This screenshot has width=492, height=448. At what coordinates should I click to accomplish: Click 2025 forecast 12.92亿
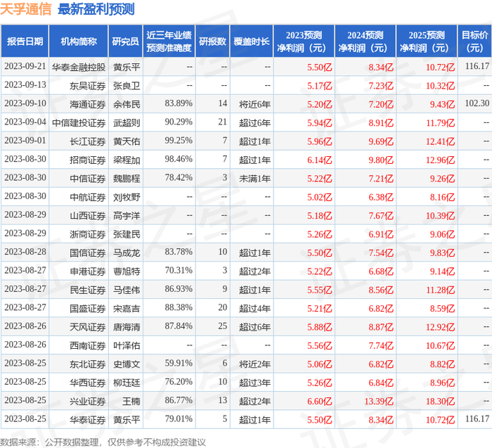click(x=440, y=326)
